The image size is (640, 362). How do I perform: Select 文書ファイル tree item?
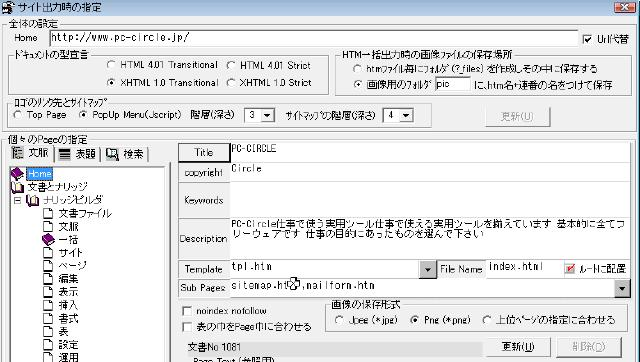(85, 213)
